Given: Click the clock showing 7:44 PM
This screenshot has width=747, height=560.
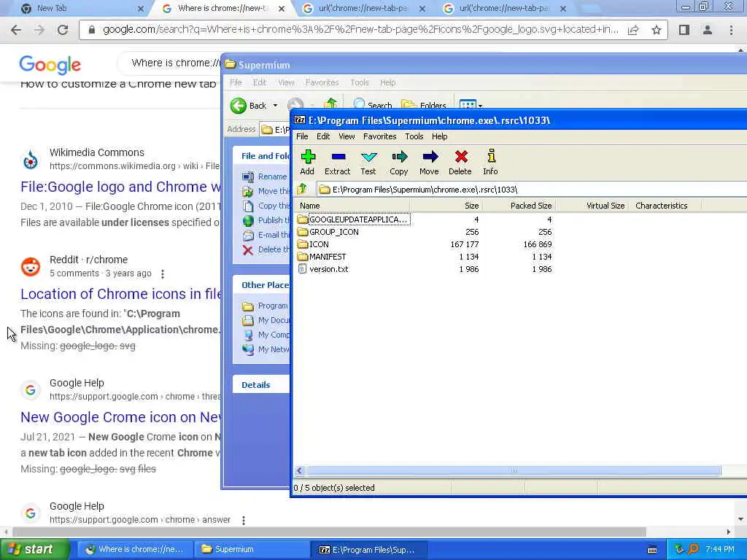Looking at the screenshot, I should click(x=720, y=550).
